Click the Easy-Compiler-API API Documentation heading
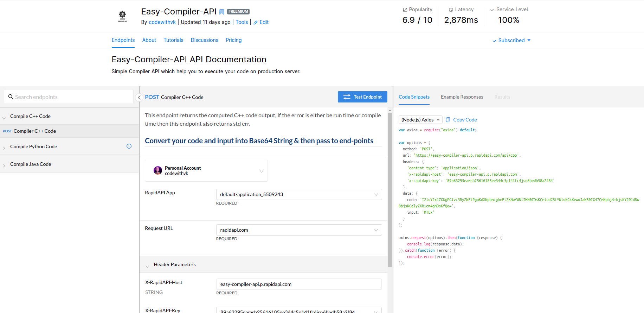Image resolution: width=644 pixels, height=313 pixels. click(x=189, y=60)
